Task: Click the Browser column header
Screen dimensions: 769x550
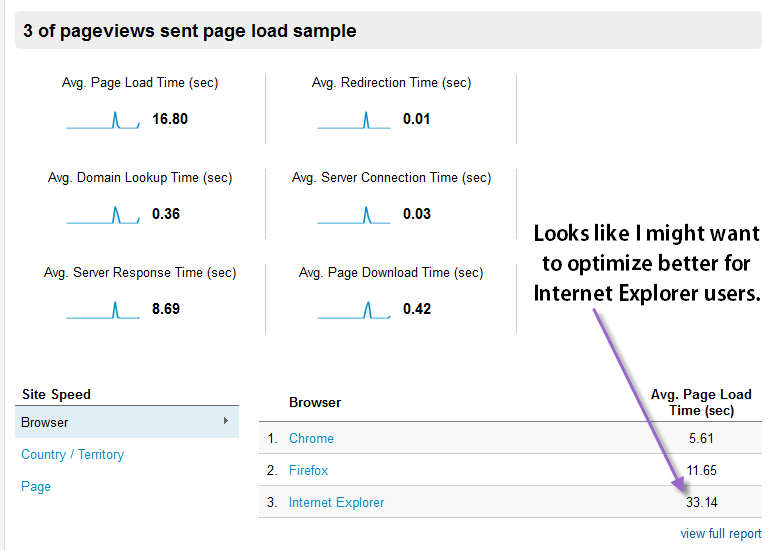Action: [315, 402]
